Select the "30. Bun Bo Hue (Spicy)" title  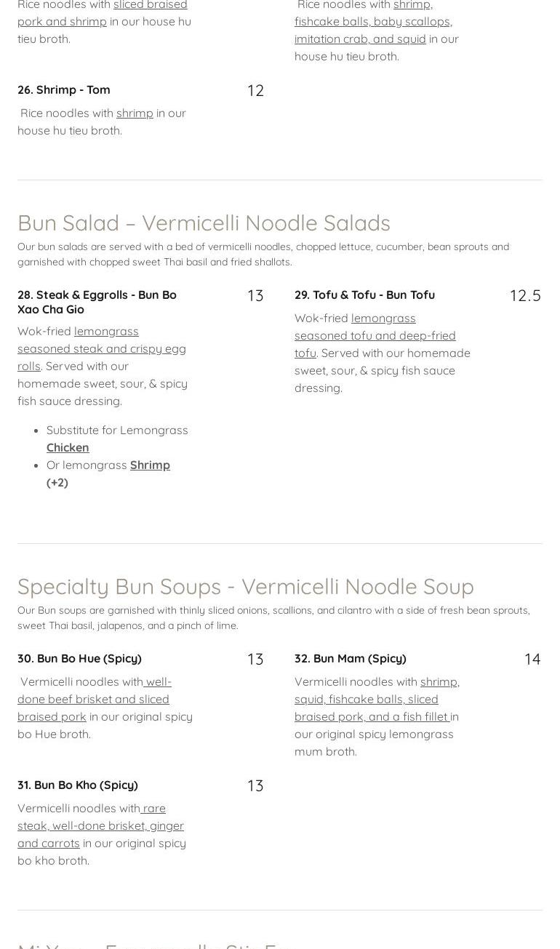79,658
